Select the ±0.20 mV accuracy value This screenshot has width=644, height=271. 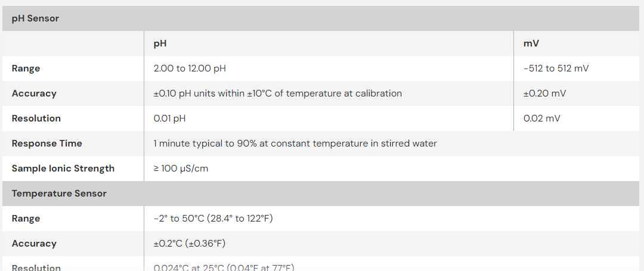pos(544,94)
